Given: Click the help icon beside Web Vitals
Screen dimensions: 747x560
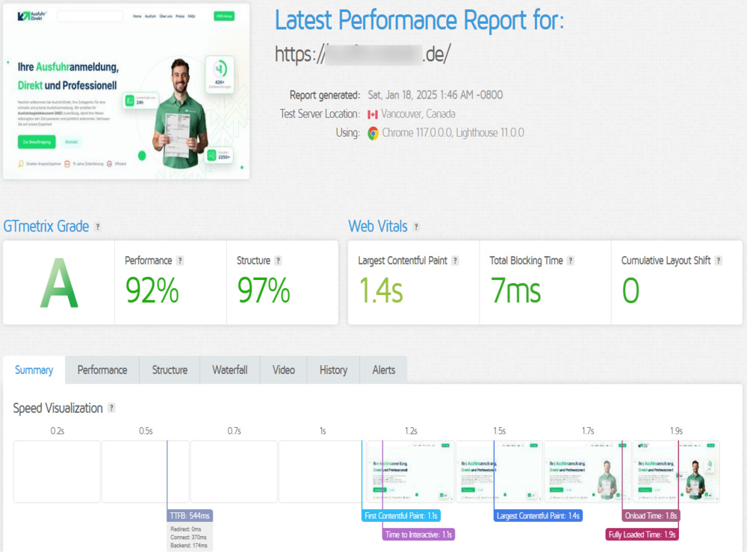Looking at the screenshot, I should (x=416, y=227).
